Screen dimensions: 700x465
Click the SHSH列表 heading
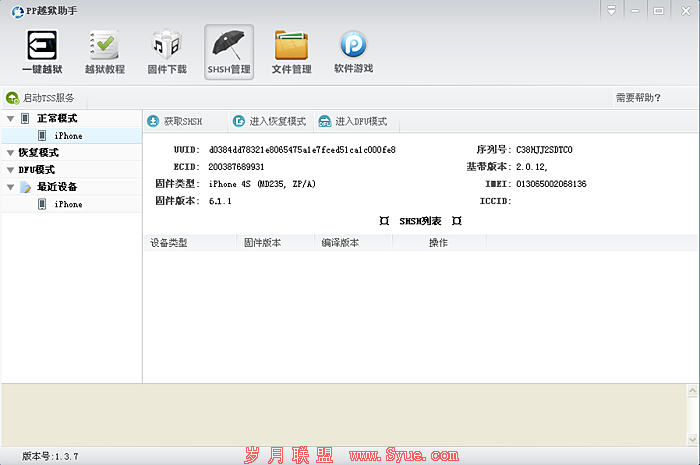[420, 221]
